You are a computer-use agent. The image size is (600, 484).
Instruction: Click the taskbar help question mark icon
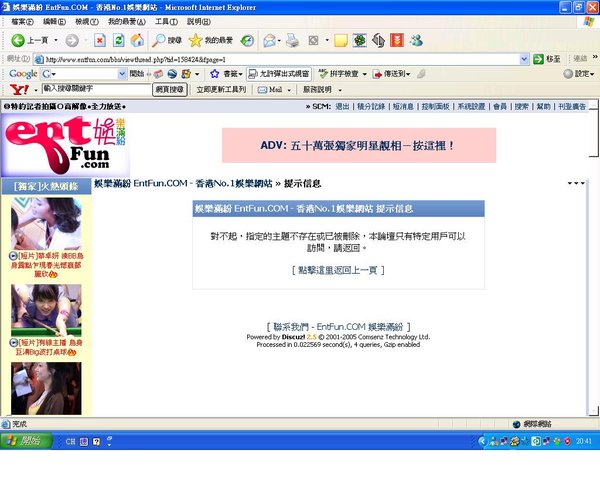[x=96, y=441]
